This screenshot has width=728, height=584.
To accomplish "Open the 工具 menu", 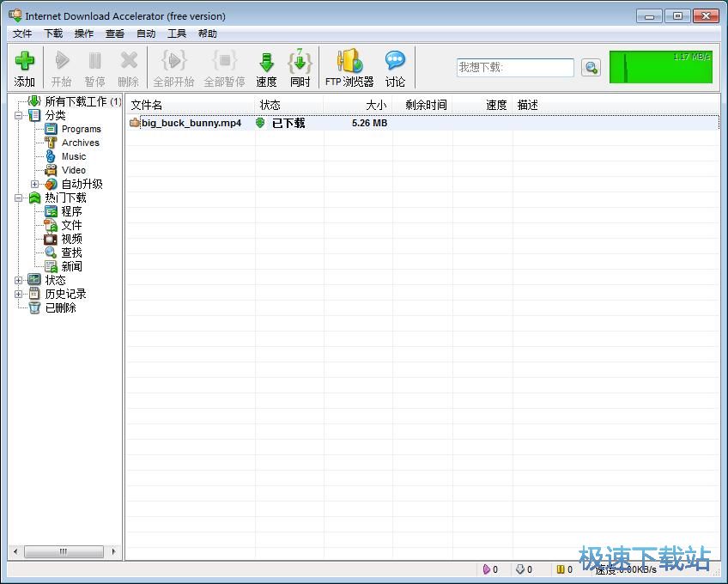I will [x=177, y=33].
